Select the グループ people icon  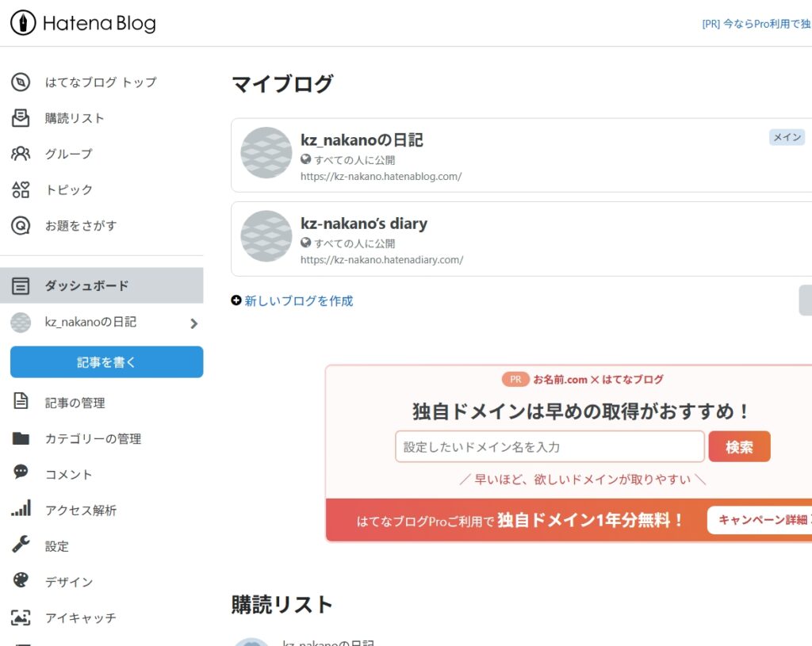pos(21,154)
